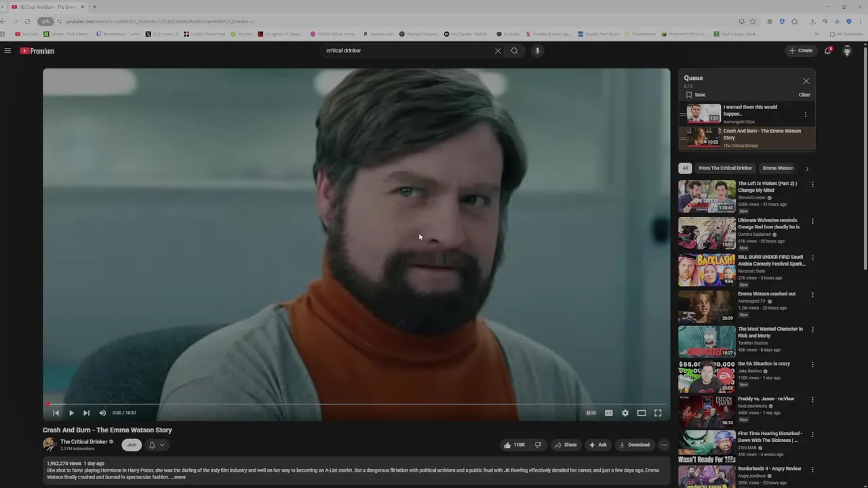The width and height of the screenshot is (868, 488).
Task: Open options for 'the EA Situation' video
Action: point(812,365)
